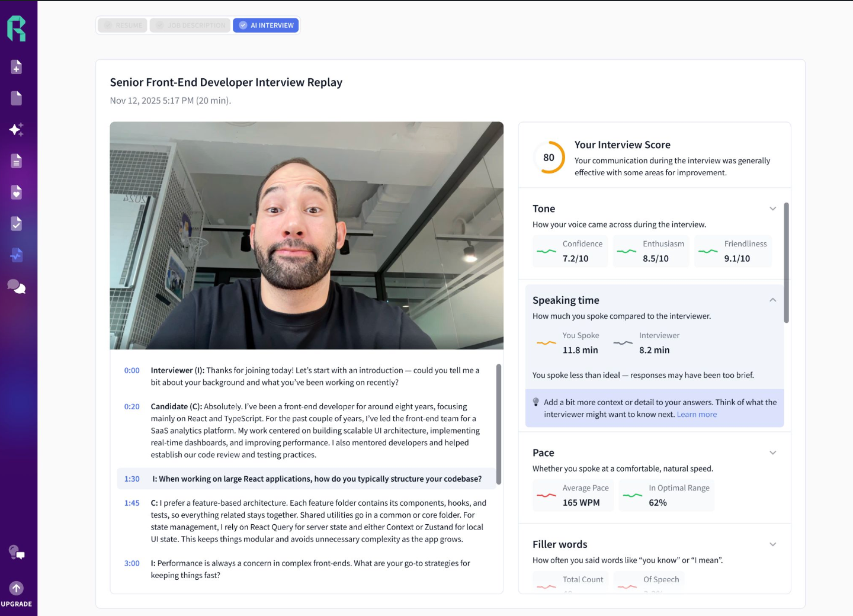Open the pulse activity document icon

pos(17,255)
